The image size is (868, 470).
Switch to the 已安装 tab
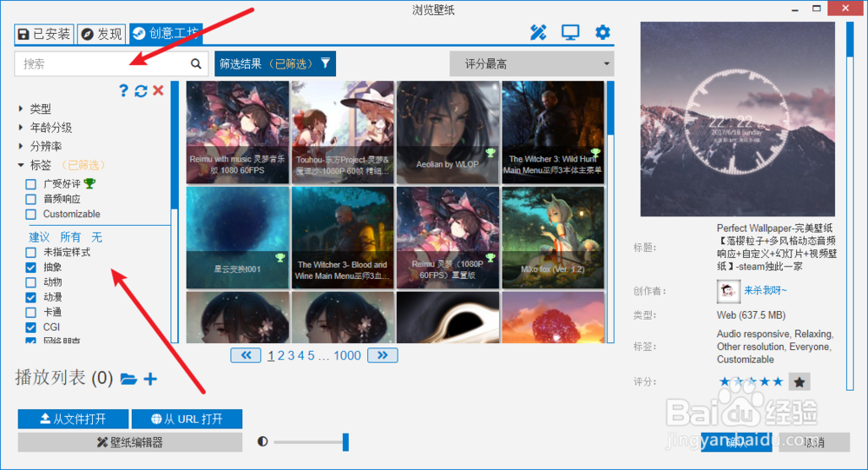[x=44, y=34]
